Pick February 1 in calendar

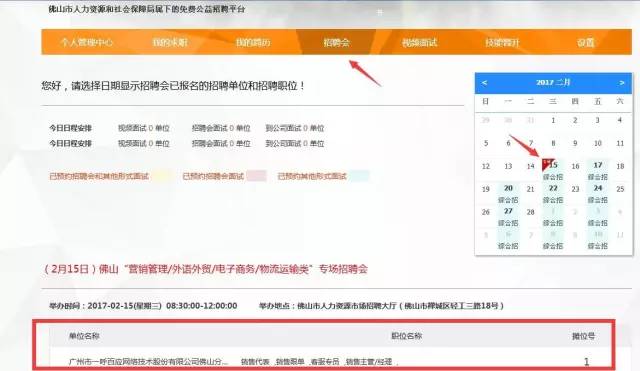click(553, 120)
